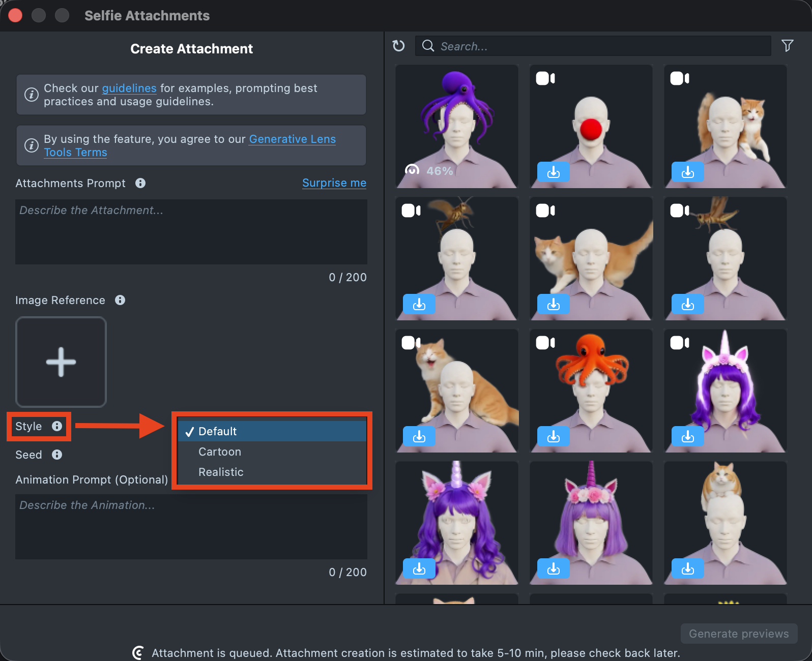Click the Surprise me link
This screenshot has width=812, height=661.
point(334,183)
